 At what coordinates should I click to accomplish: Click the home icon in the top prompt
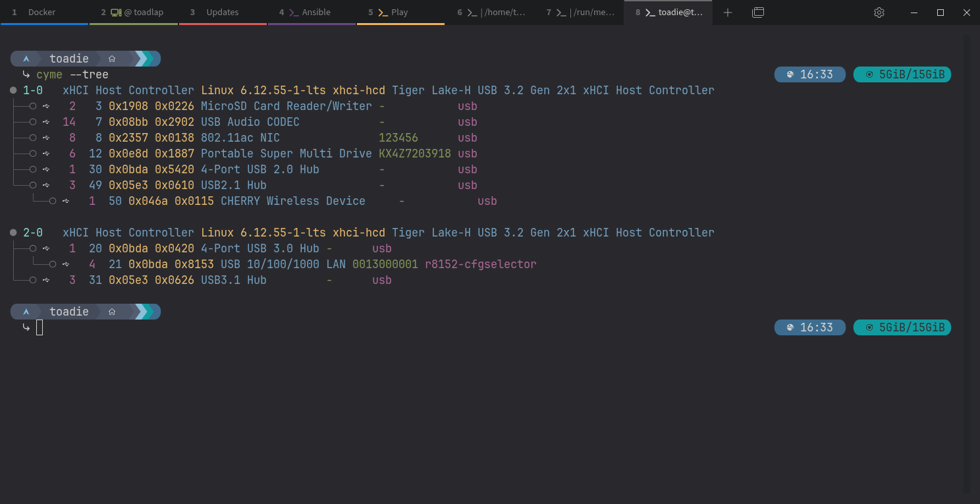[x=112, y=59]
